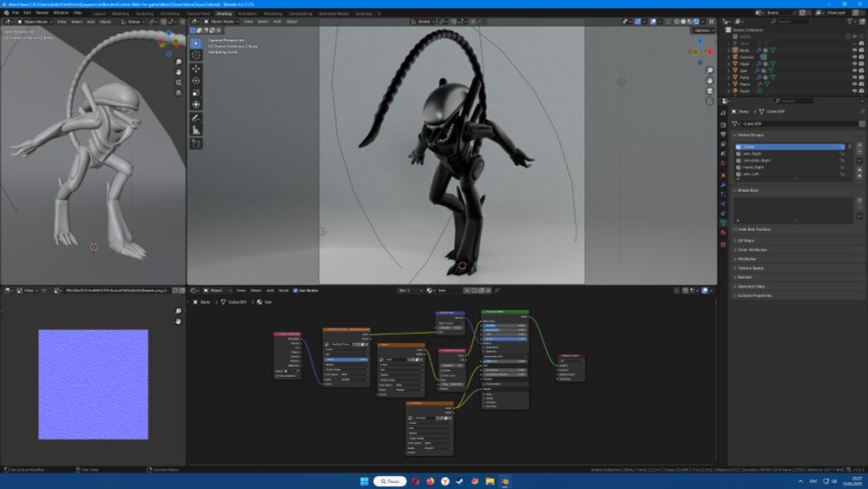Activate the Measure tool
The height and width of the screenshot is (489, 868).
(196, 130)
